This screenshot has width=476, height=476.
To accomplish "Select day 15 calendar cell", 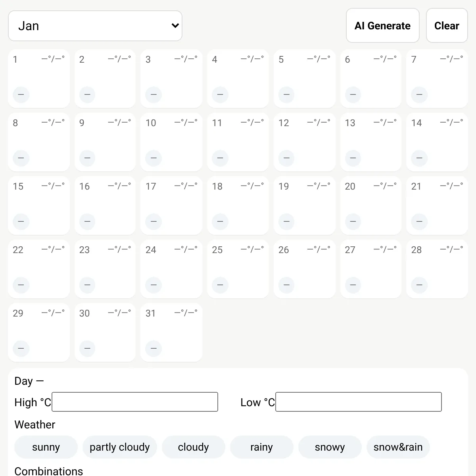I will coord(39,205).
